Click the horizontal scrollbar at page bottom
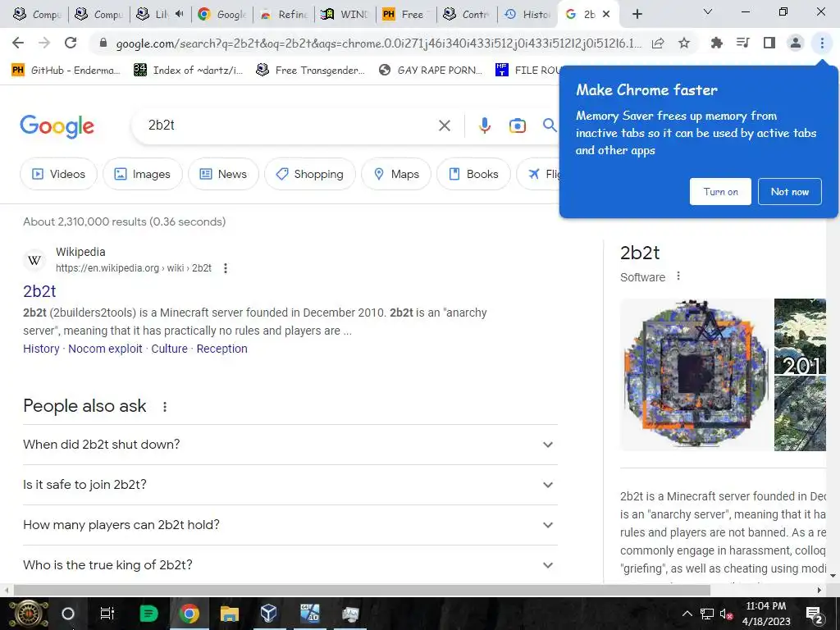 [x=362, y=590]
